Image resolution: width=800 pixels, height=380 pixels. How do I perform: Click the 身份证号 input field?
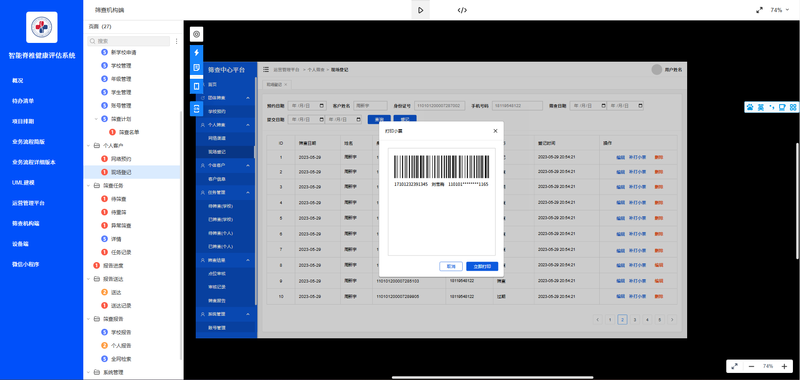(439, 106)
